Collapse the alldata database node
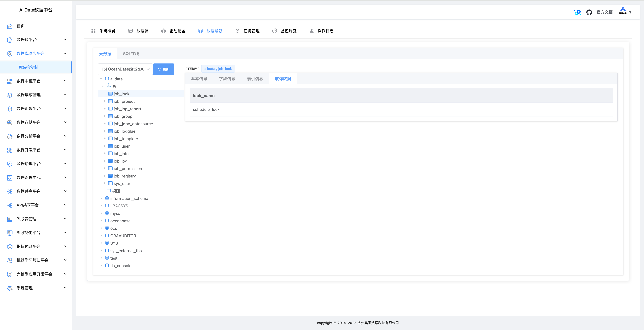The width and height of the screenshot is (644, 330). tap(101, 79)
